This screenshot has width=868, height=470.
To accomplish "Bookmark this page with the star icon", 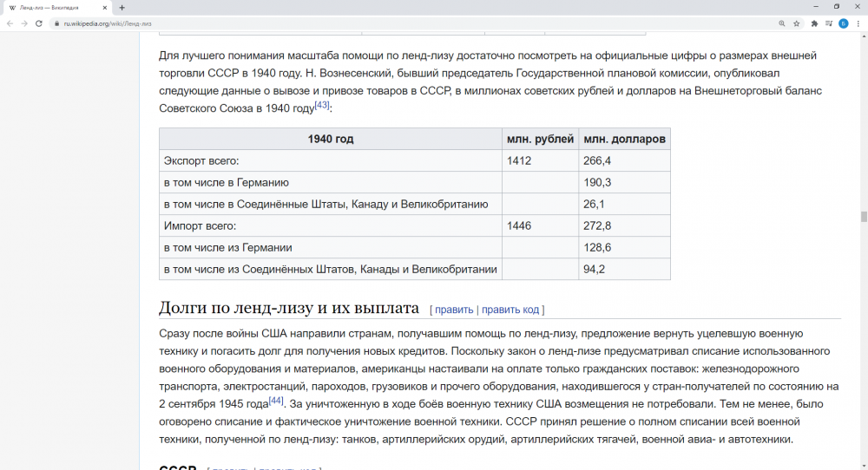I will click(797, 23).
